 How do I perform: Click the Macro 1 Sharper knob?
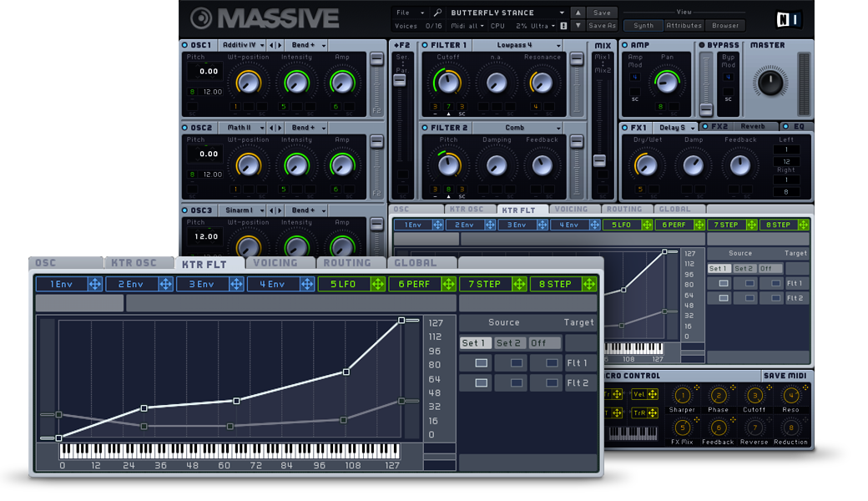(x=682, y=395)
